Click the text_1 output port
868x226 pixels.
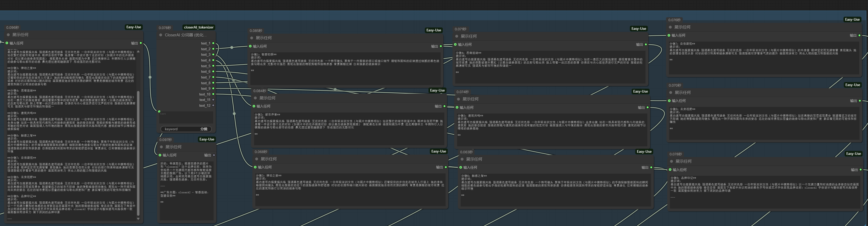[x=213, y=43]
